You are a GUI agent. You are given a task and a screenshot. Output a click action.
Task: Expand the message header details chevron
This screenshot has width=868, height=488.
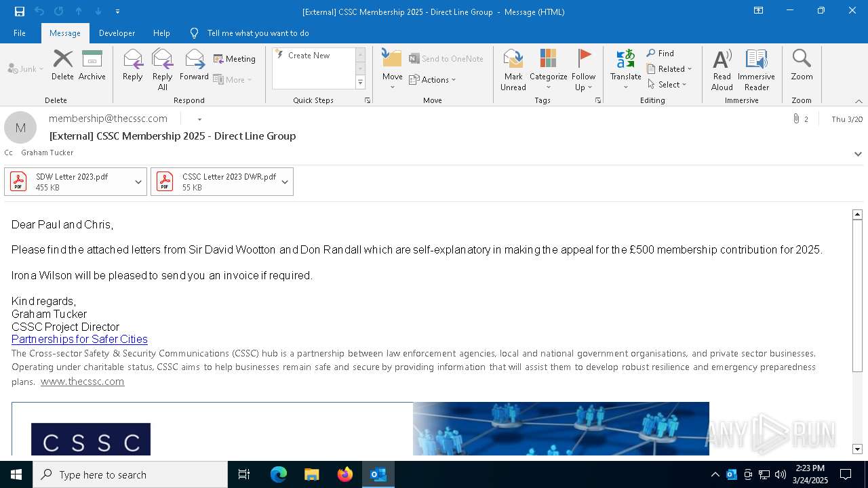858,154
